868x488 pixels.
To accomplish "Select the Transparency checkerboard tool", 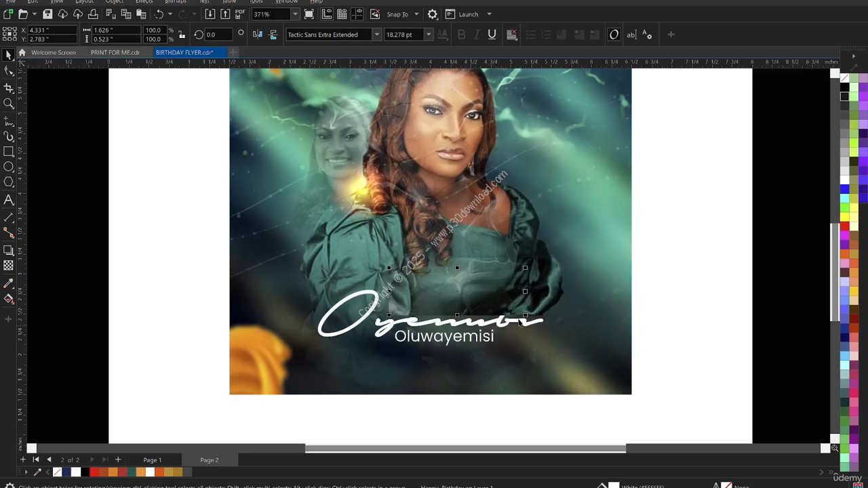I will coord(8,266).
